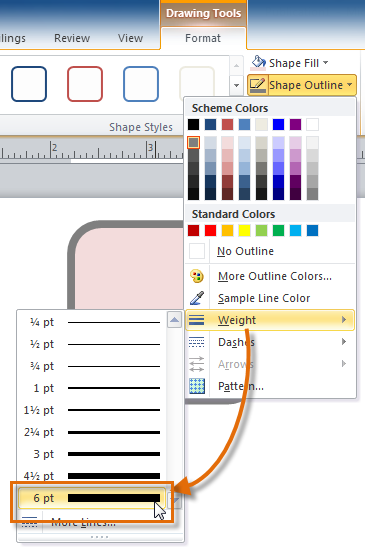
Task: Select the 1½ pt line weight
Action: point(92,410)
